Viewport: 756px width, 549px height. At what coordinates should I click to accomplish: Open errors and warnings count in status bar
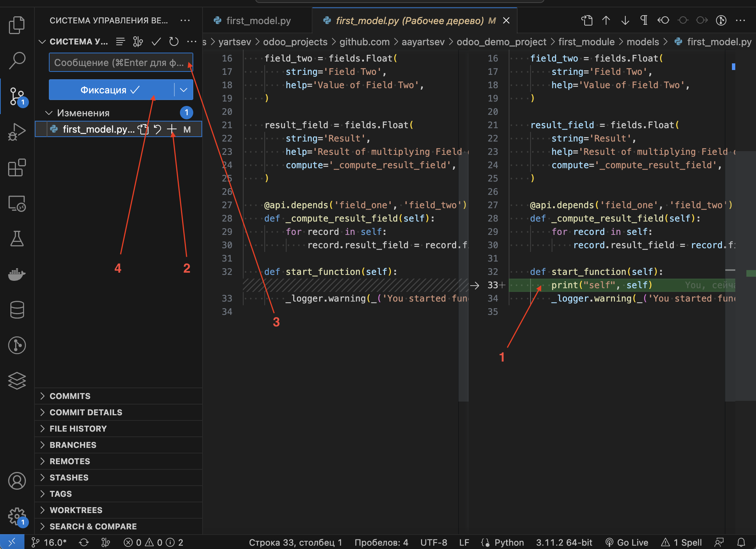point(153,542)
